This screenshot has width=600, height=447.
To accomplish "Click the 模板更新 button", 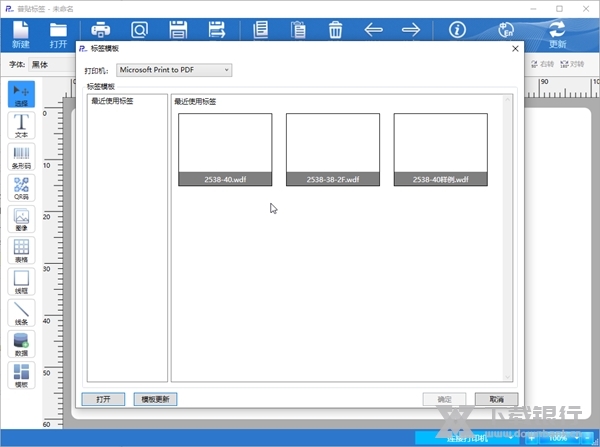I will (x=155, y=399).
